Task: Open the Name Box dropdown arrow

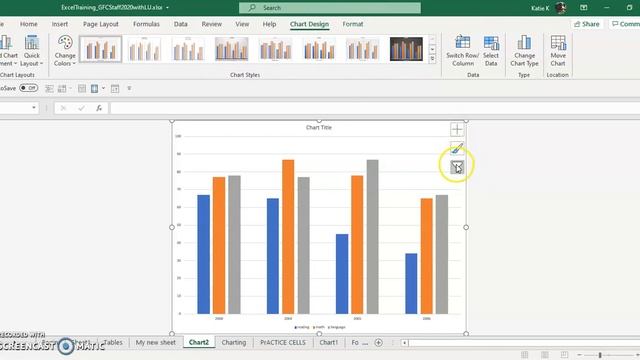Action: [34, 108]
